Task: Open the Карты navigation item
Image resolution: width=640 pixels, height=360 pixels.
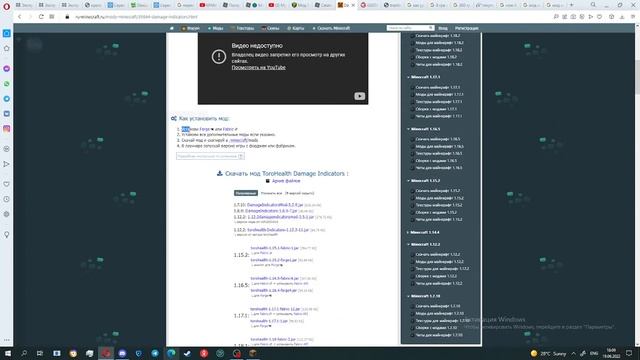Action: (x=296, y=28)
